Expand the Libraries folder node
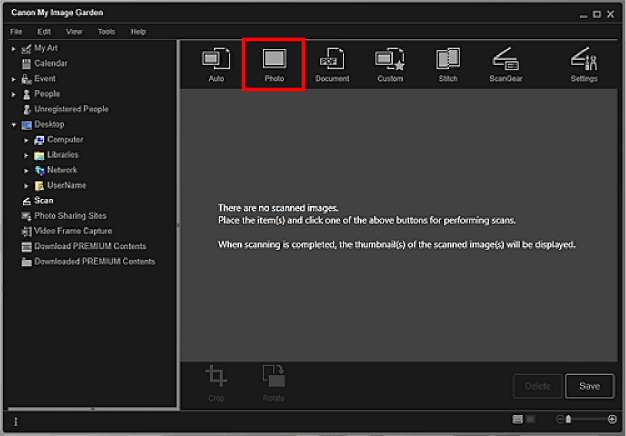This screenshot has height=436, width=626. [x=27, y=155]
